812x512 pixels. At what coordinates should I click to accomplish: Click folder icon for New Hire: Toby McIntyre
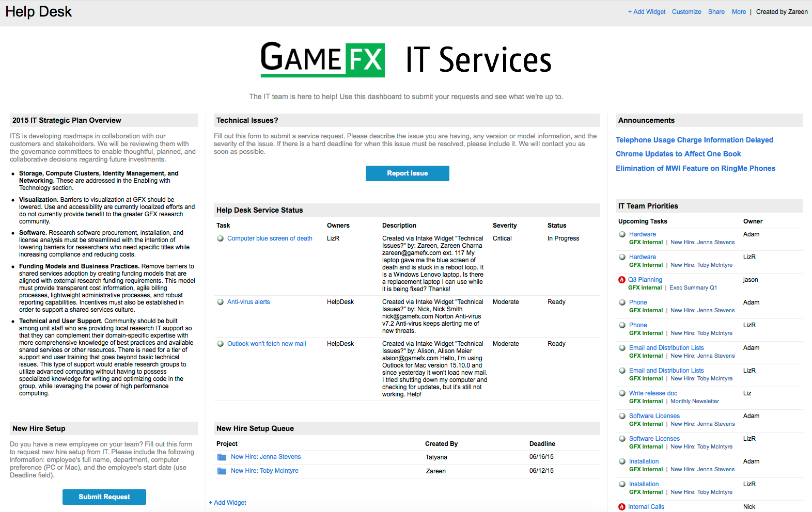[222, 471]
